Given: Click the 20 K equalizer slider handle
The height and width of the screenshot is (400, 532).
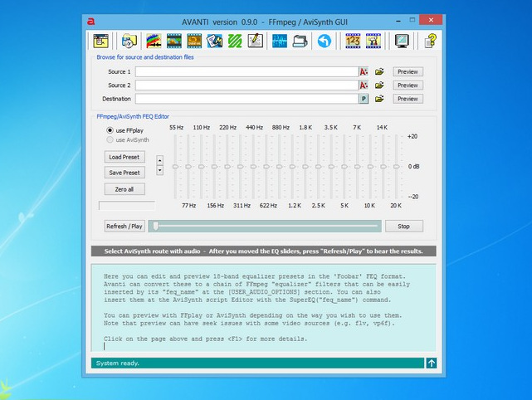Looking at the screenshot, I should (396, 167).
